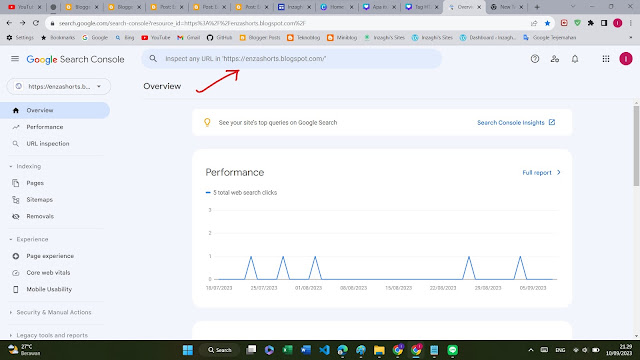Open Chrome side panel icon

click(604, 23)
